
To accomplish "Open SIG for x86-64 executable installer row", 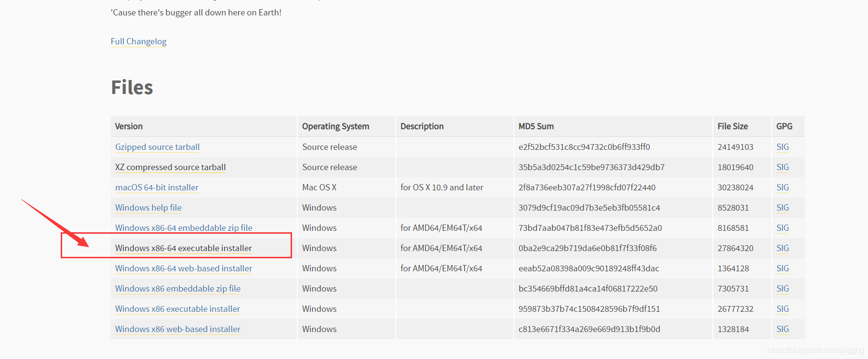I will [783, 248].
